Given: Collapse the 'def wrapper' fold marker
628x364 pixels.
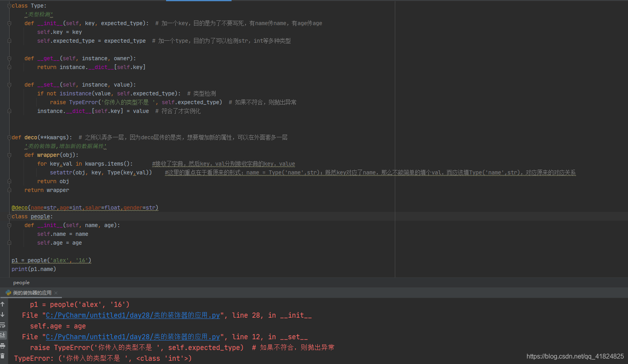Looking at the screenshot, I should 9,155.
